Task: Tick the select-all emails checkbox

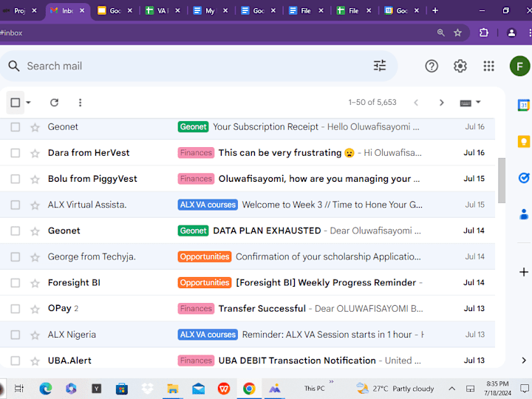Action: click(16, 103)
